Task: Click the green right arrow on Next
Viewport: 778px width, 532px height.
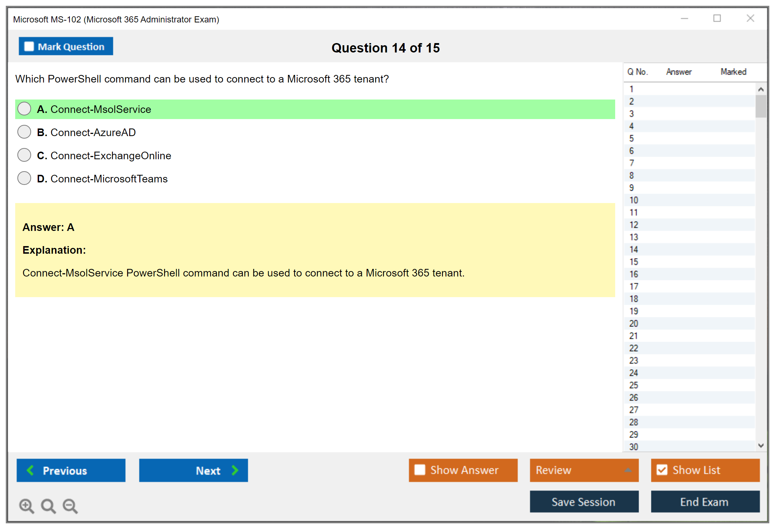Action: 235,470
